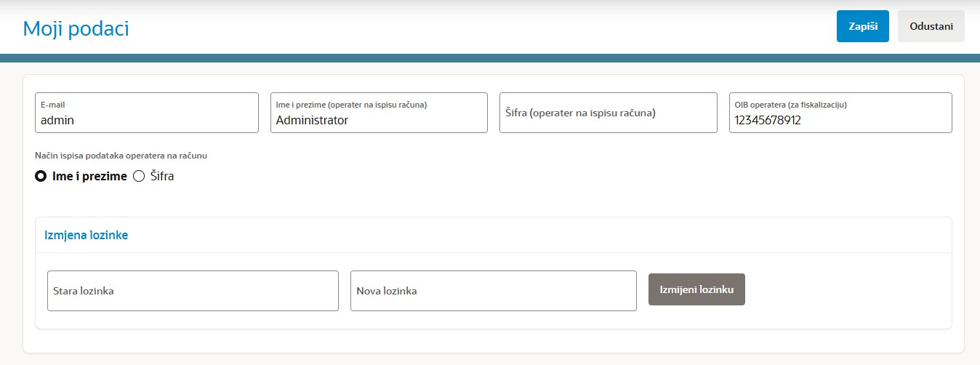
Task: Click the 'Ime i prezime (operater…)' field label
Action: point(351,105)
